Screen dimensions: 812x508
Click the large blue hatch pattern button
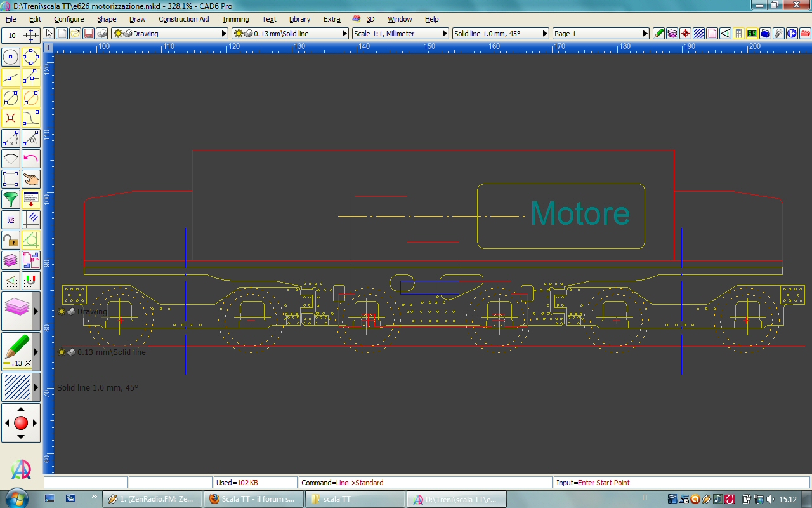click(x=16, y=387)
